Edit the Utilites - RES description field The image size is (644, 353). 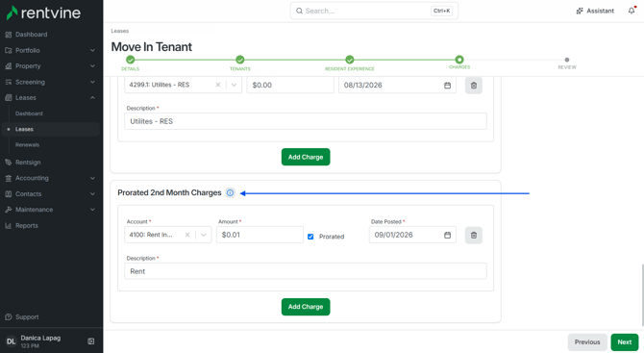click(306, 121)
